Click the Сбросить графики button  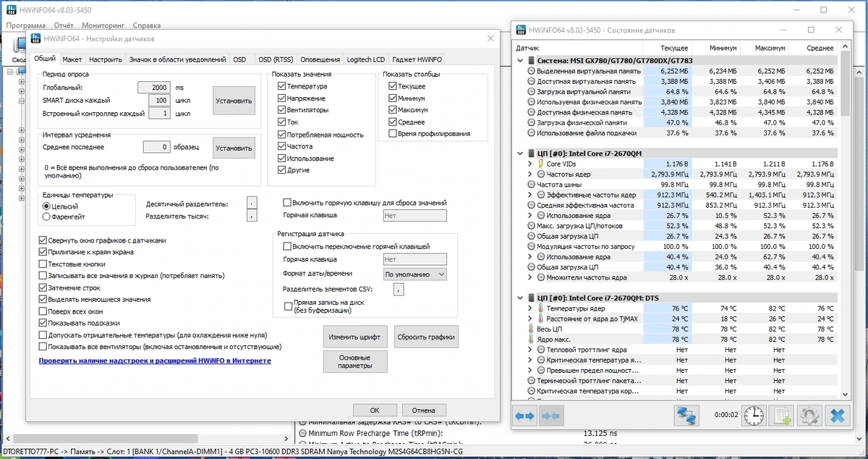click(x=425, y=337)
